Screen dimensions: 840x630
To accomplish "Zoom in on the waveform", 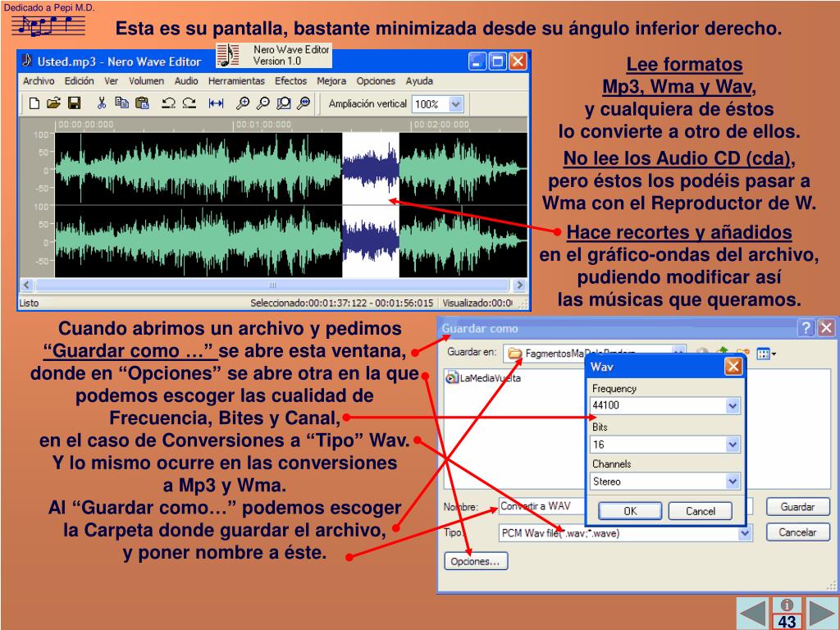I will (243, 103).
